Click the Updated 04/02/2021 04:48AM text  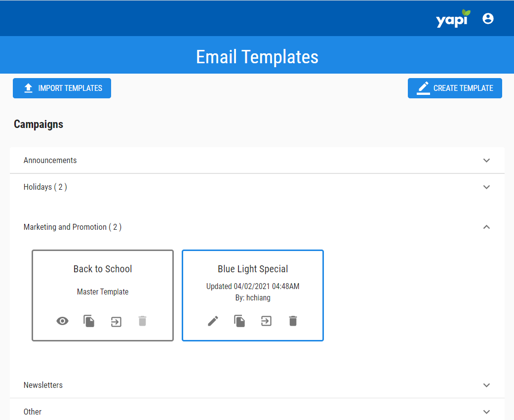253,286
